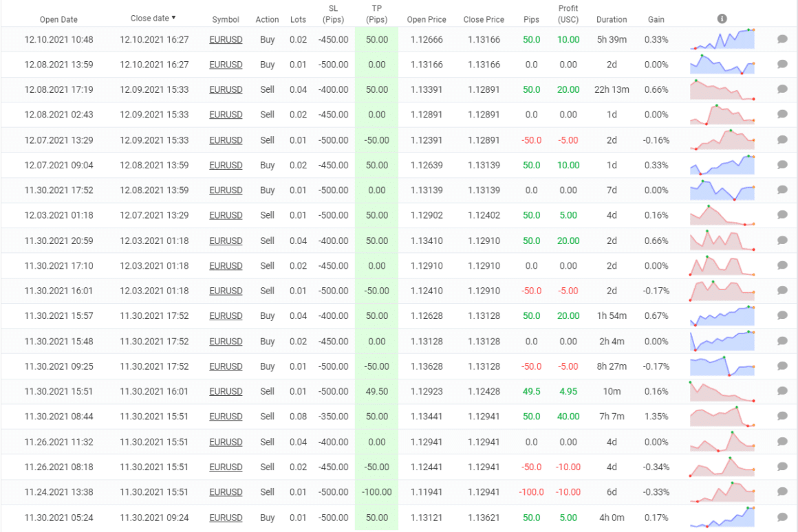Viewport: 798px width, 532px height.
Task: Click the TP (Pips) column header
Action: [x=376, y=13]
